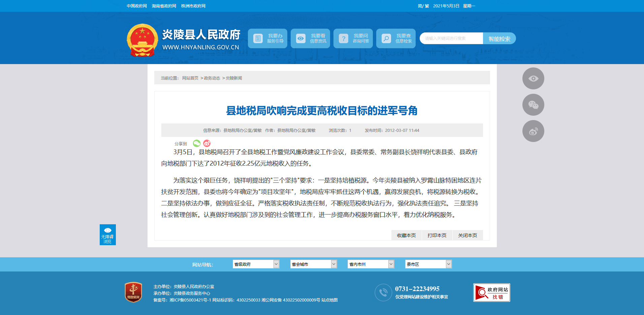
Task: Click the gray WeChat circle on right sidebar
Action: (x=533, y=105)
